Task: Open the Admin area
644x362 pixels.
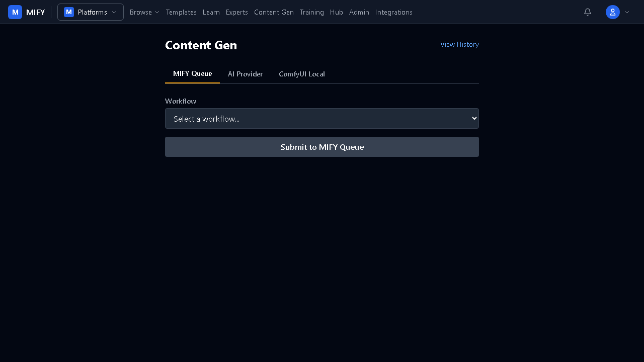Action: coord(359,12)
